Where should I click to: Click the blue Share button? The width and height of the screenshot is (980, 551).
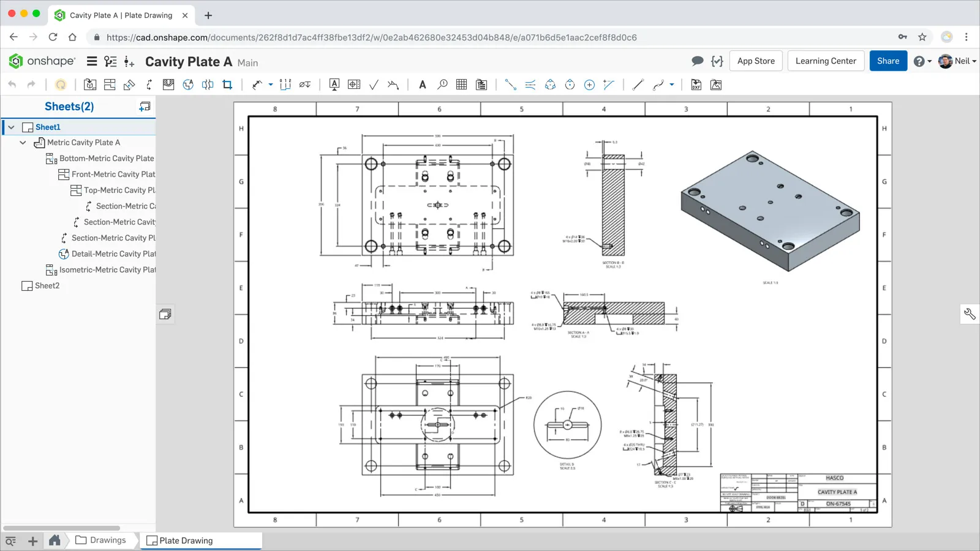(x=888, y=61)
